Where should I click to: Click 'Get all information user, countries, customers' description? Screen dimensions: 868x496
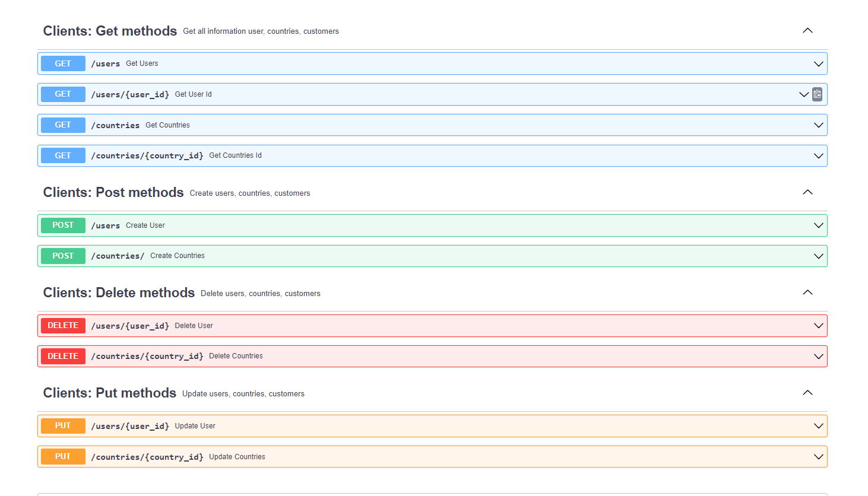coord(261,31)
